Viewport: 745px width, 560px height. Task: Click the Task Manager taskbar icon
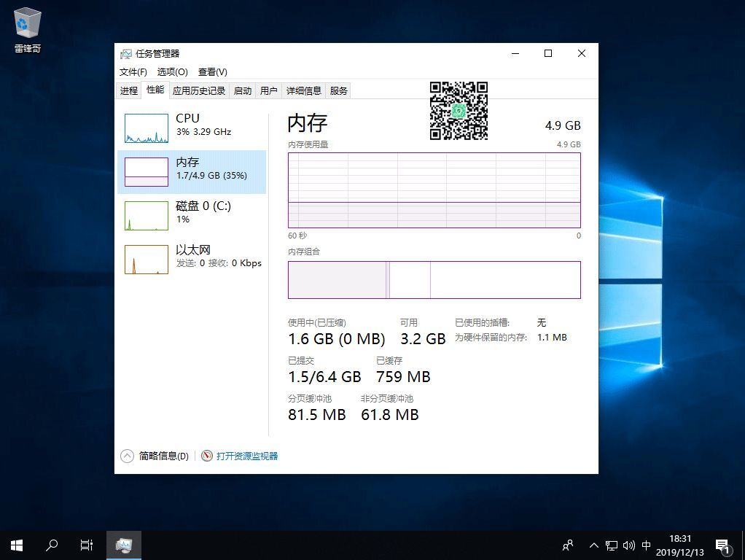[123, 545]
